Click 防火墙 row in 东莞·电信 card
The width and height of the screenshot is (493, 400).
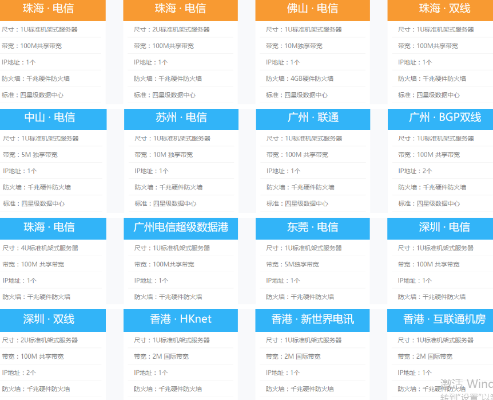coord(300,297)
